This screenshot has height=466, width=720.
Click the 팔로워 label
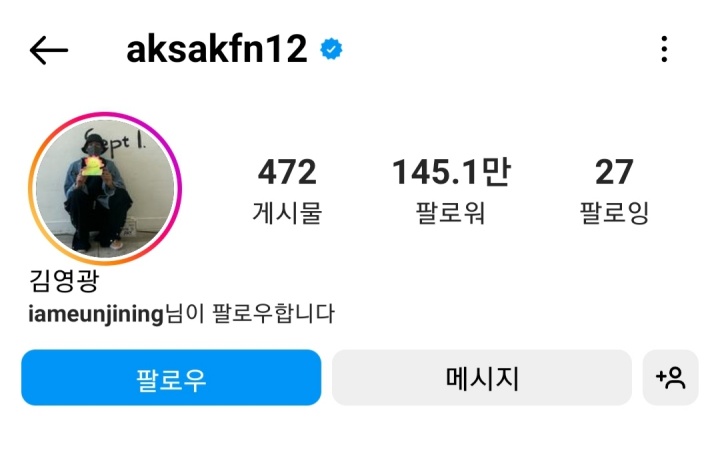coord(450,213)
